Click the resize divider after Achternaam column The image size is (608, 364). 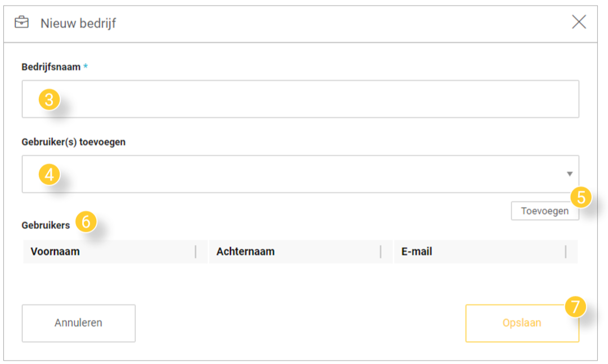point(381,251)
